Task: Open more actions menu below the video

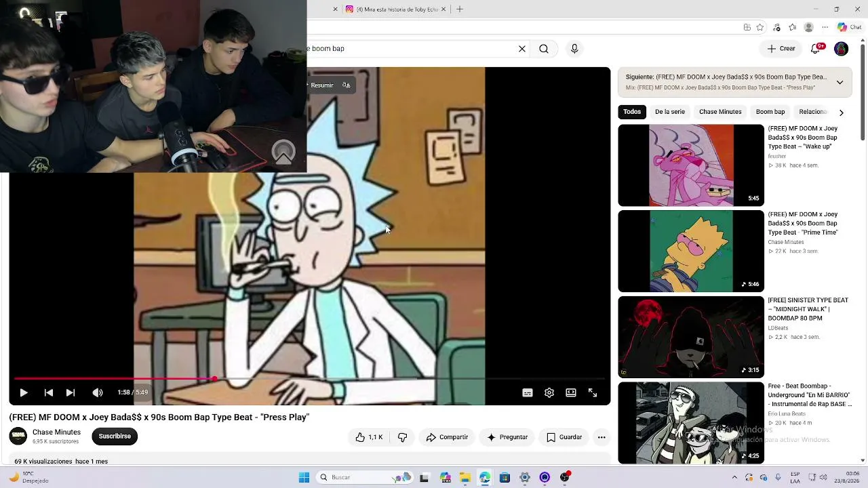Action: coord(601,437)
